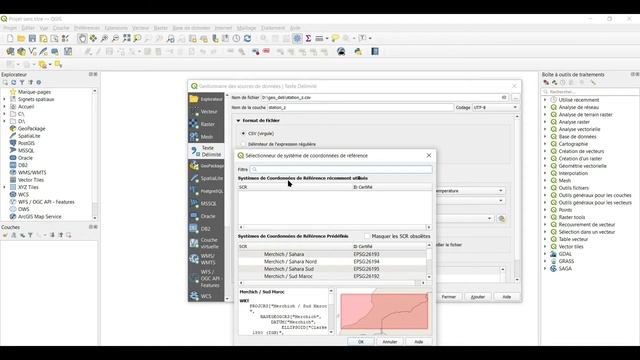
Task: Switch to PostgreSQL tab in data source manager
Action: click(206, 191)
